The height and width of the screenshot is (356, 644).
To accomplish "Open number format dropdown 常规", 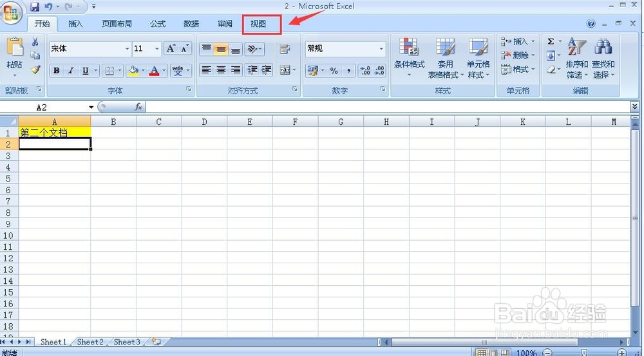I will tap(381, 49).
